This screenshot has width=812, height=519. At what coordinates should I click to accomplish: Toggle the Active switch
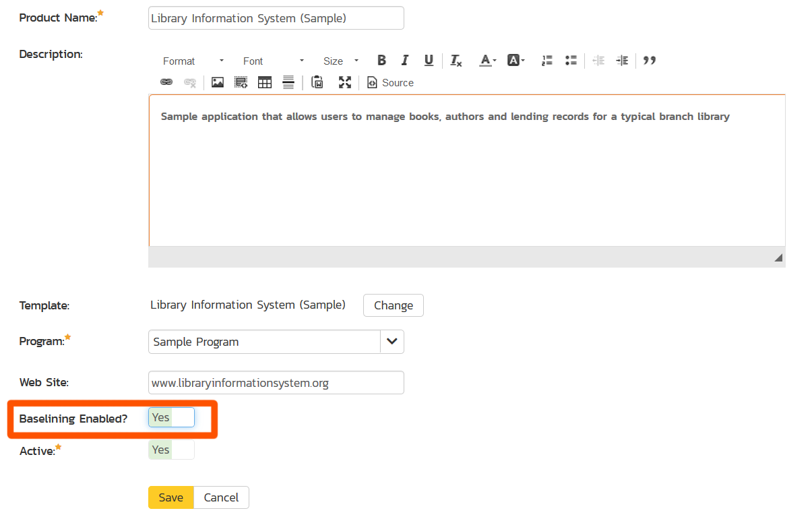(171, 450)
